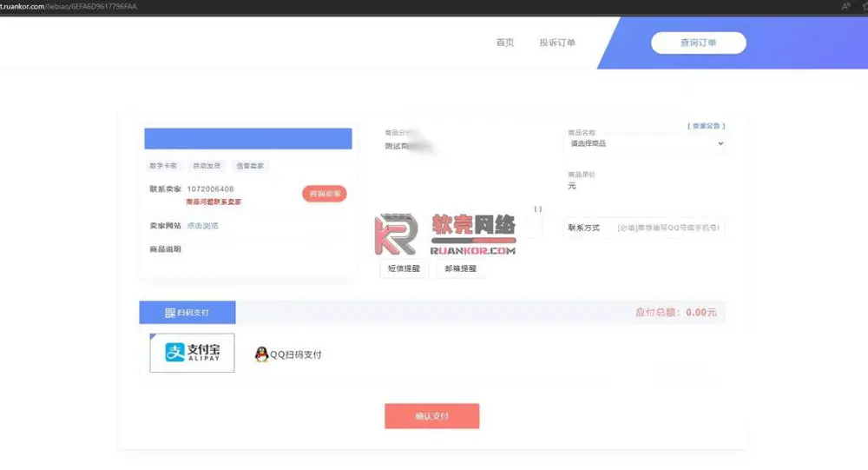Switch to the 扫码支付 tab
868x470 pixels.
(x=187, y=313)
